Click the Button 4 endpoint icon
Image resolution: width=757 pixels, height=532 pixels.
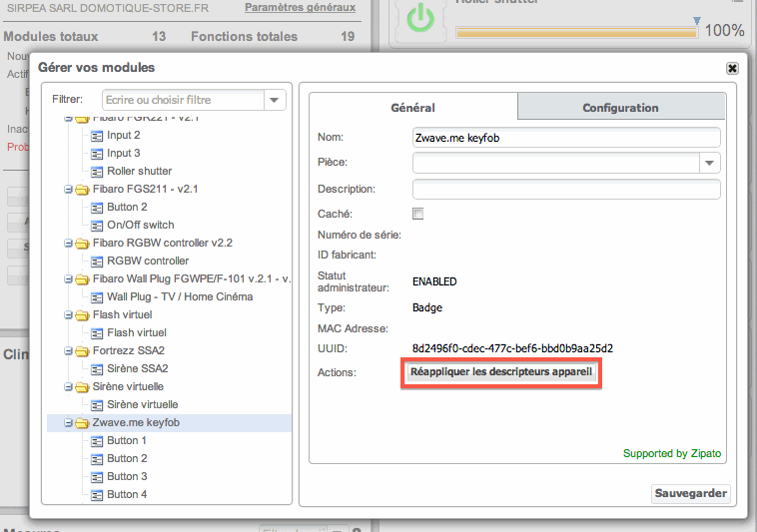(97, 495)
